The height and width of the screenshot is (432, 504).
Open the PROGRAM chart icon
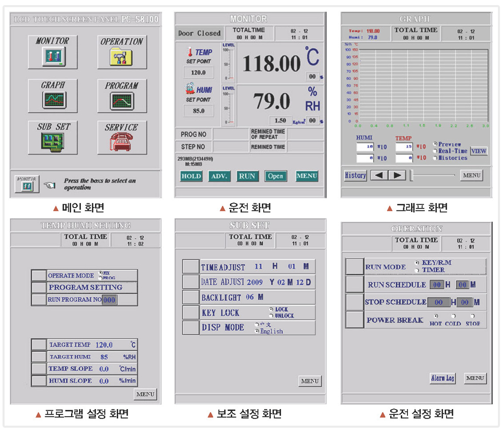pyautogui.click(x=121, y=101)
